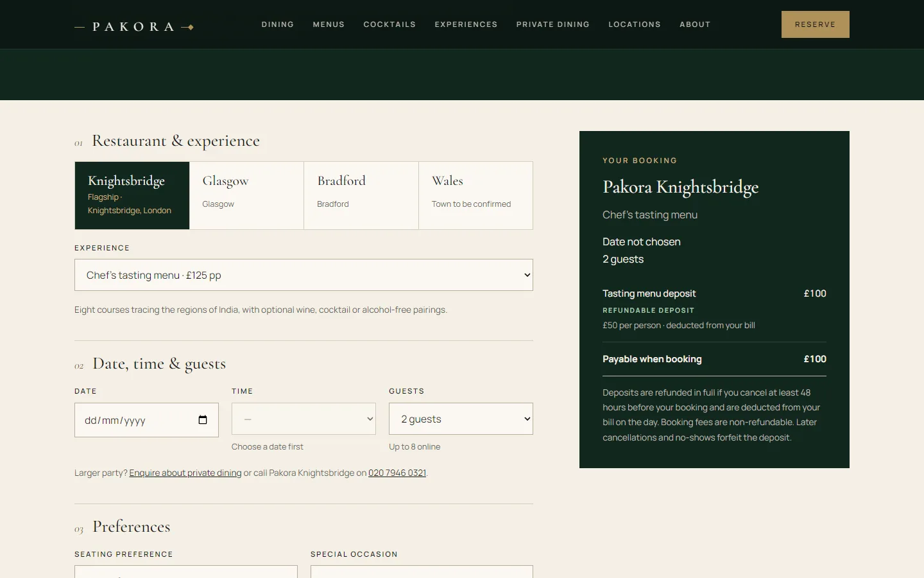
Task: Go to Private Dining page
Action: [552, 24]
